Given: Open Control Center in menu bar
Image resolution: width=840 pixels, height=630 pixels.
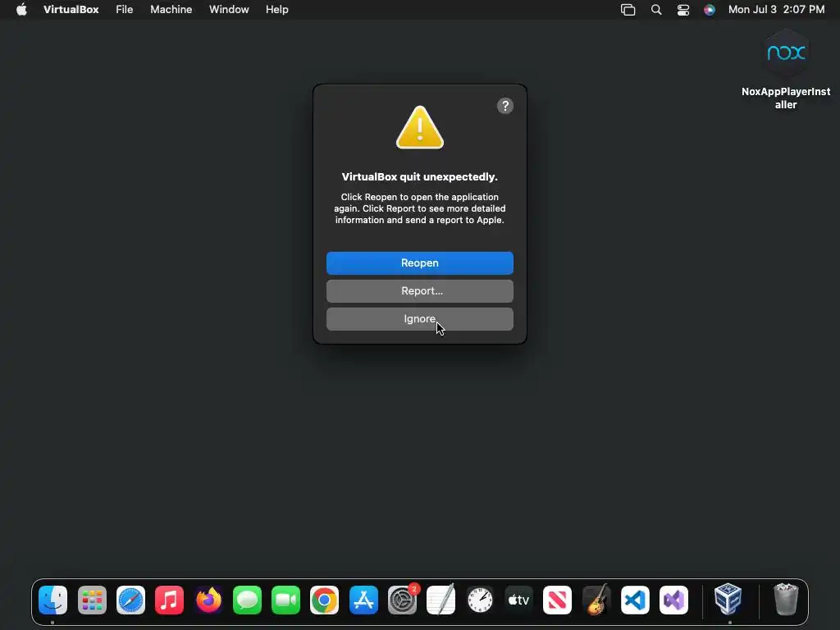Looking at the screenshot, I should 683,10.
